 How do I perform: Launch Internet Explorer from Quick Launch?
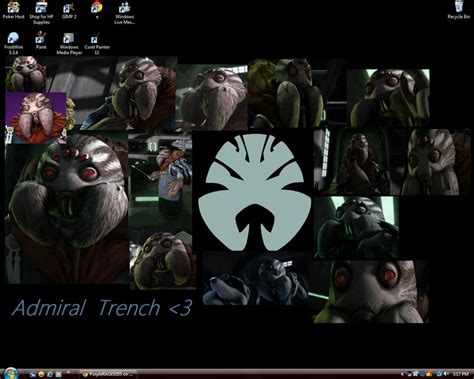[50, 374]
